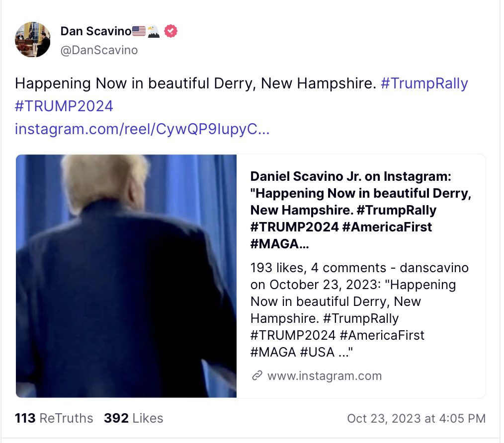The height and width of the screenshot is (443, 504).
Task: Open the link preview image thumbnail
Action: tap(126, 276)
